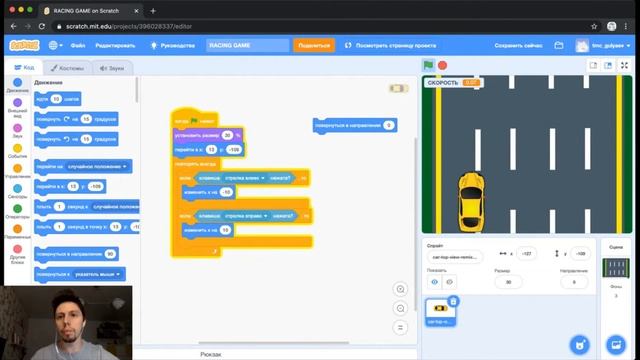Image resolution: width=640 pixels, height=360 pixels.
Task: Select the События block category
Action: [x=18, y=151]
